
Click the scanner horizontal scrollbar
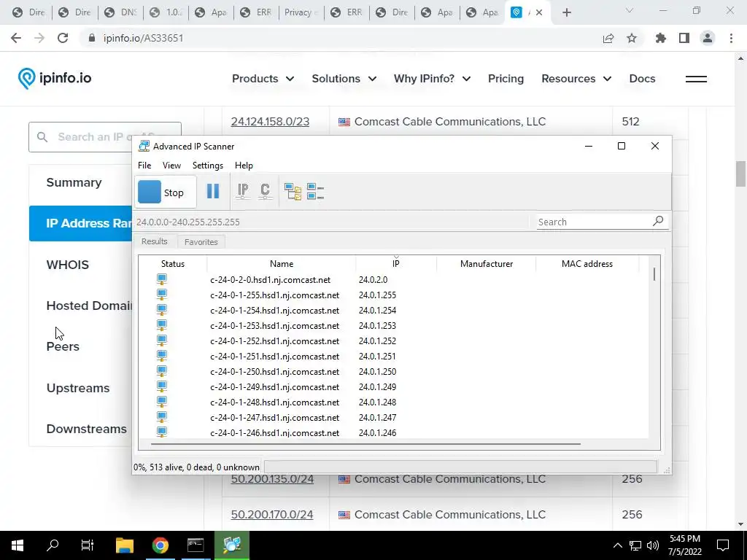(365, 444)
